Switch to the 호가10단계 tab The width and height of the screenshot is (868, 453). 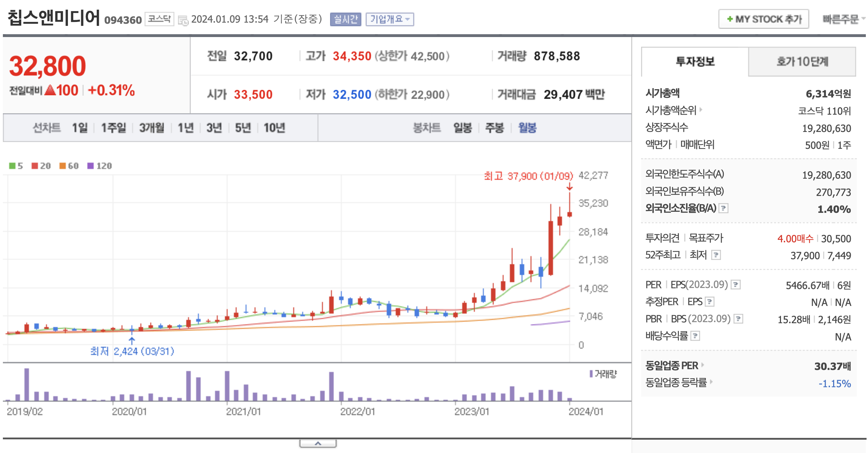click(802, 61)
